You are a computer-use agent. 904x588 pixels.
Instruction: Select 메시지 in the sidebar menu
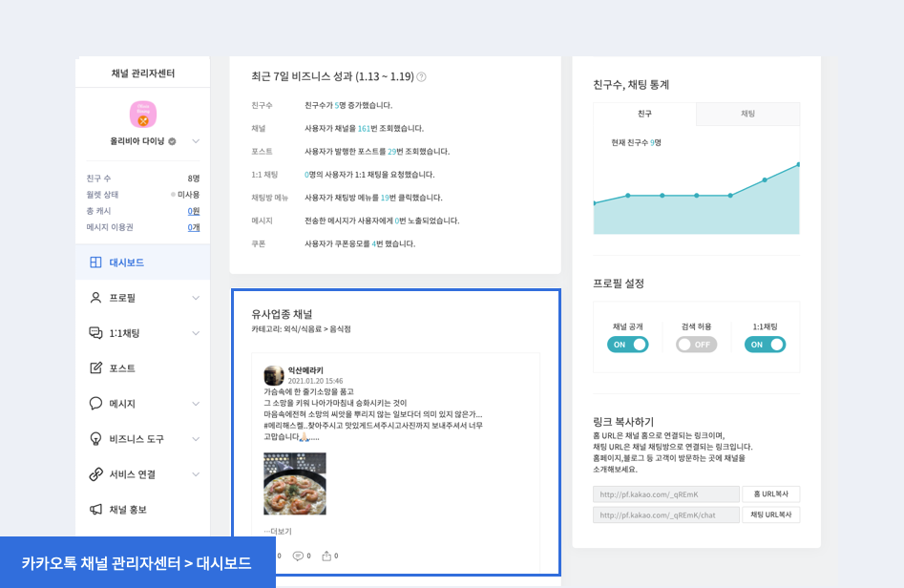coord(142,404)
